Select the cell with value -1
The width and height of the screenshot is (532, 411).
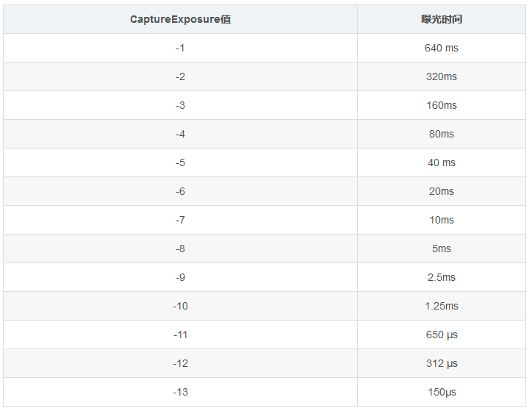pos(180,48)
